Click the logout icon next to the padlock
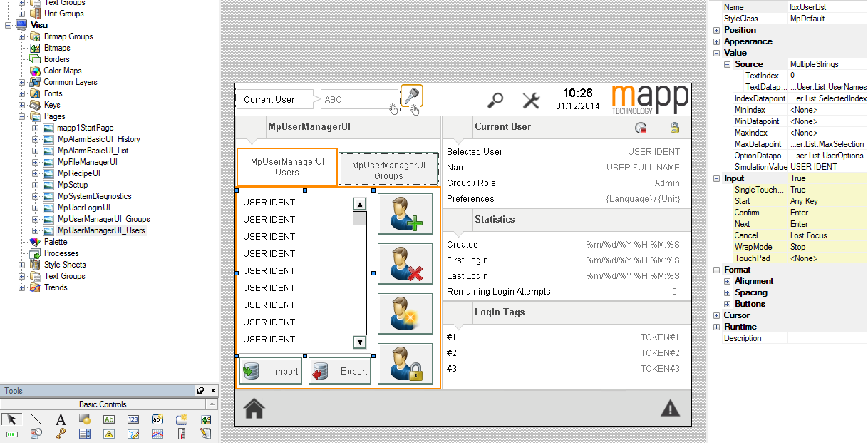The image size is (868, 443). point(641,128)
